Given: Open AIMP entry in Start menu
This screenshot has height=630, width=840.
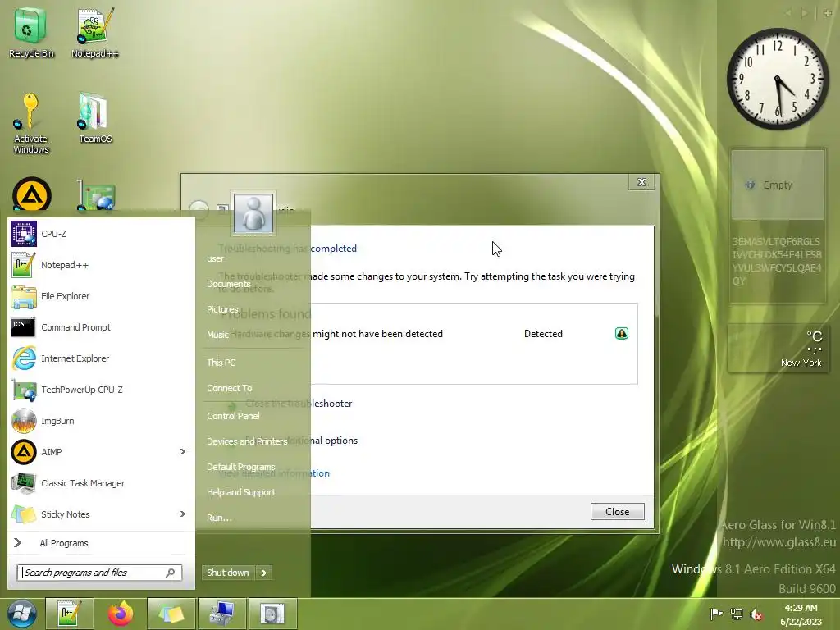Looking at the screenshot, I should pos(101,452).
